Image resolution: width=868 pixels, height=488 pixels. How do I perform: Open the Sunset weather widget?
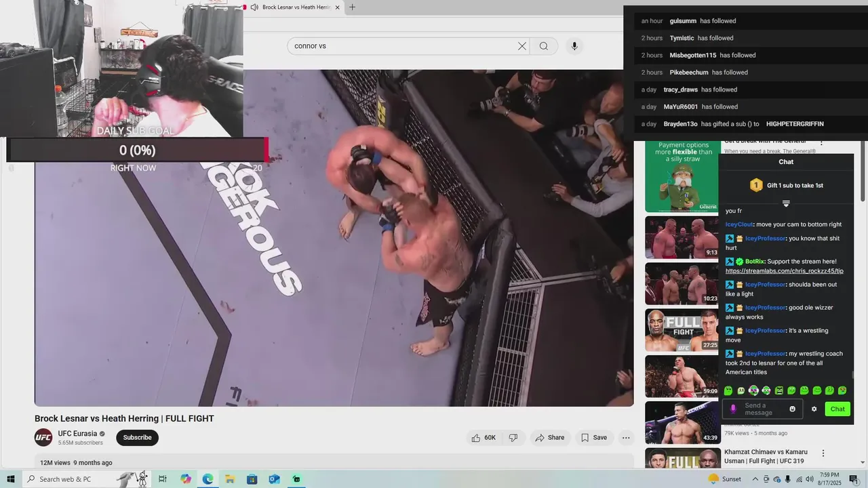coord(725,479)
